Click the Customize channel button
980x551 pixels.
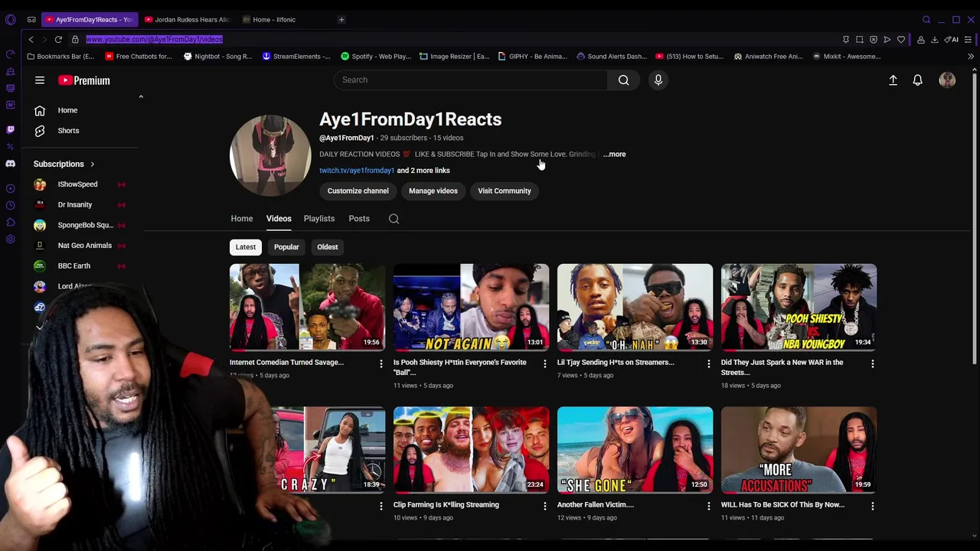coord(358,191)
